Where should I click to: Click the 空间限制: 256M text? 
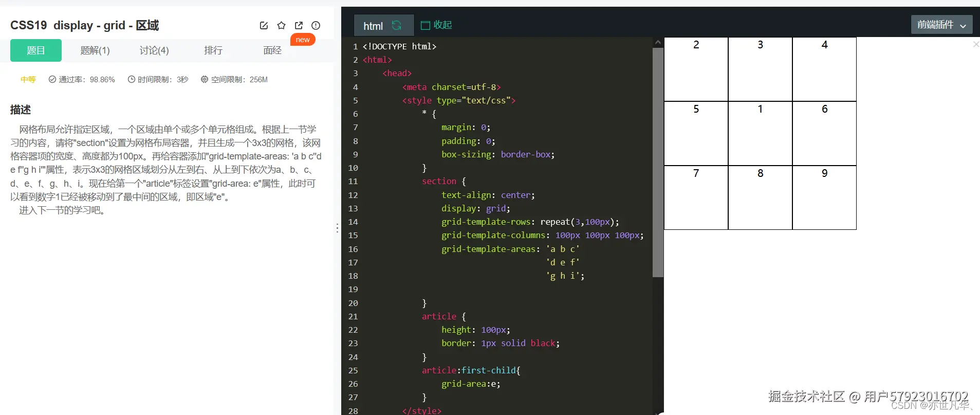[x=234, y=80]
